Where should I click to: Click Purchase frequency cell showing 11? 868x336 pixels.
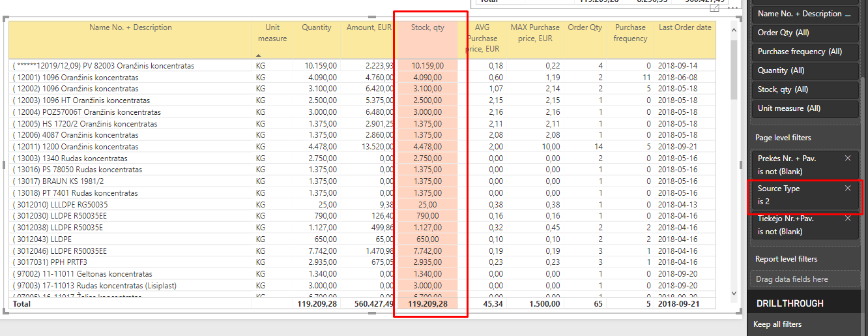(646, 78)
